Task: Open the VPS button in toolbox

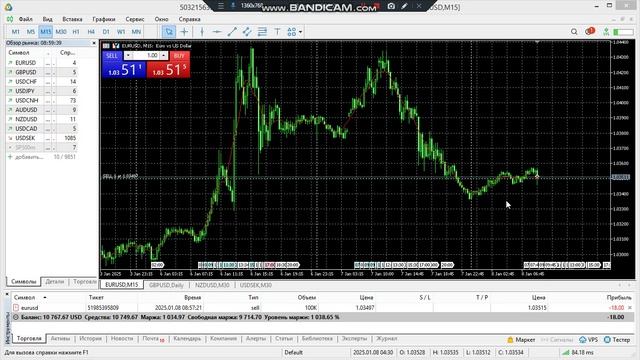Action: click(588, 340)
